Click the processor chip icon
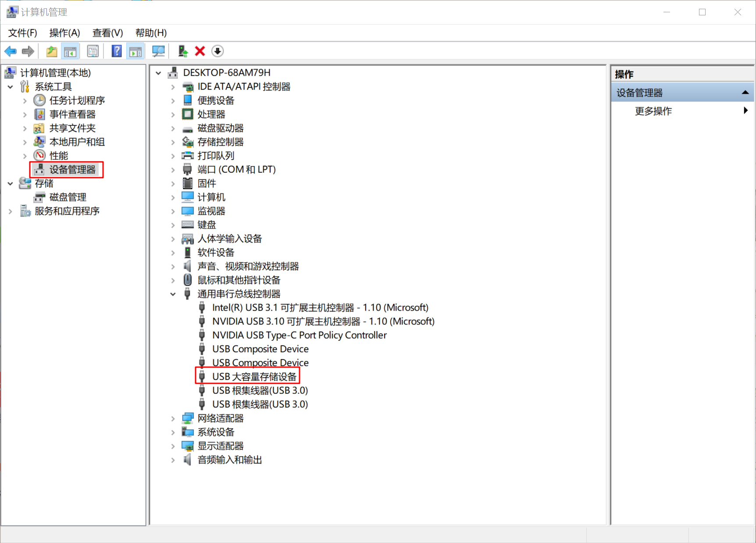The height and width of the screenshot is (543, 756). click(x=188, y=114)
